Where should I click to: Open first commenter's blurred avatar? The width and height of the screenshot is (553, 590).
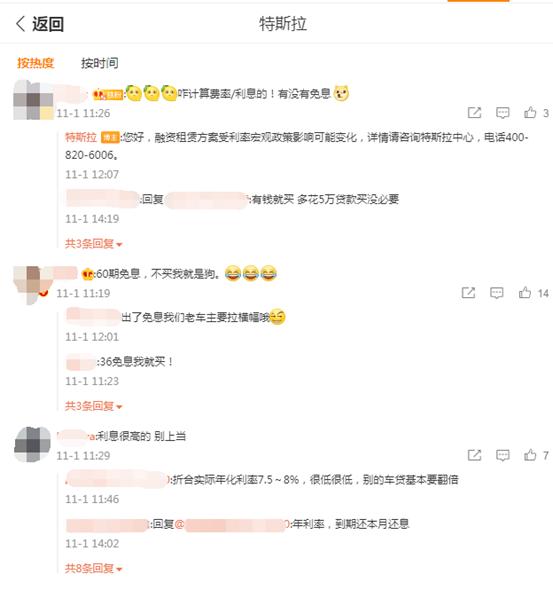(x=33, y=100)
